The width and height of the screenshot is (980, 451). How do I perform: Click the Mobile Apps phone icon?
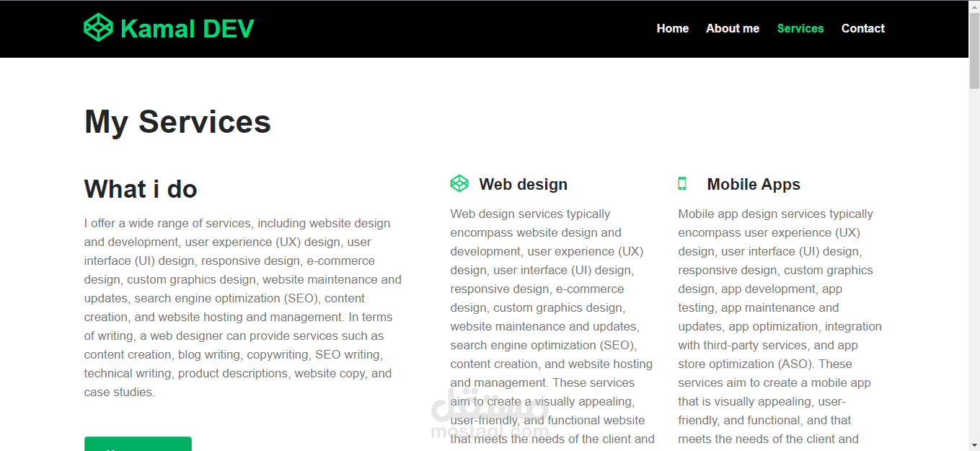point(682,183)
